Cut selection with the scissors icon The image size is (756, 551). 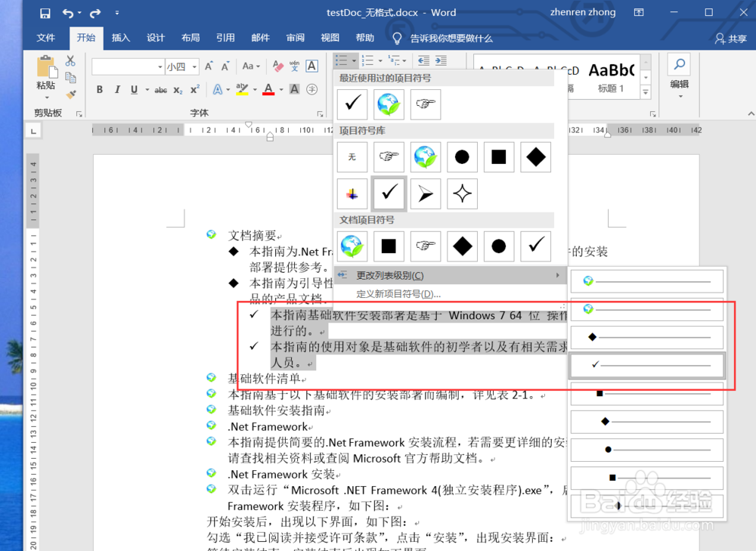(x=70, y=60)
